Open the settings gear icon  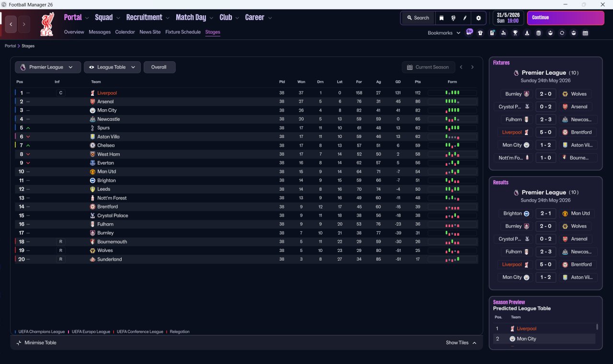(x=478, y=18)
